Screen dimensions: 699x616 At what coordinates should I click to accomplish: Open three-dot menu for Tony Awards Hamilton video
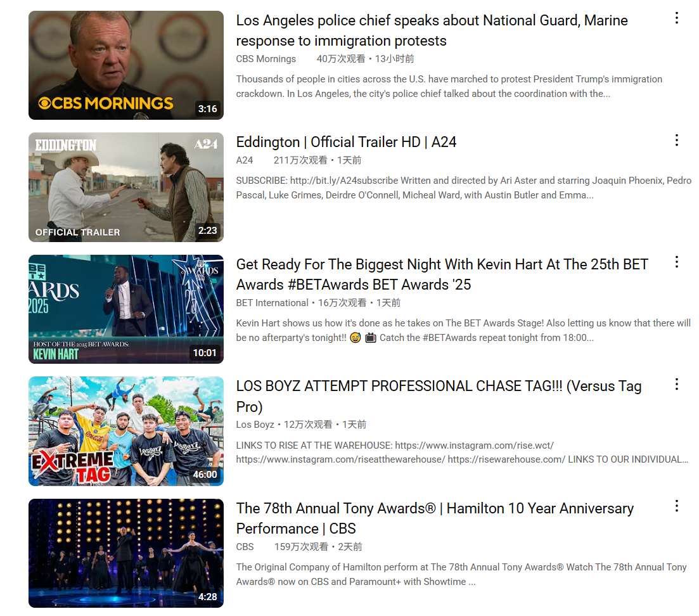(676, 506)
